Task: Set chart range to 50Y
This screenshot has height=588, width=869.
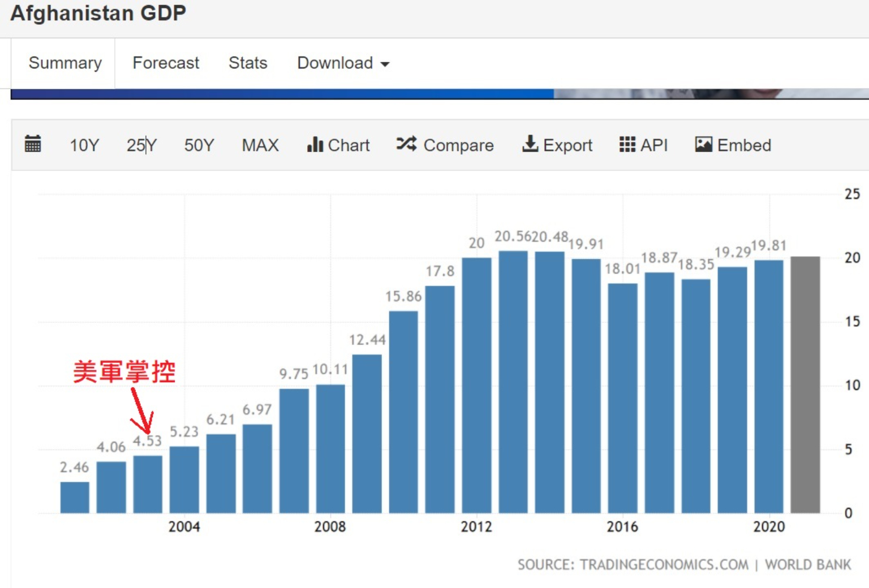Action: pos(199,145)
